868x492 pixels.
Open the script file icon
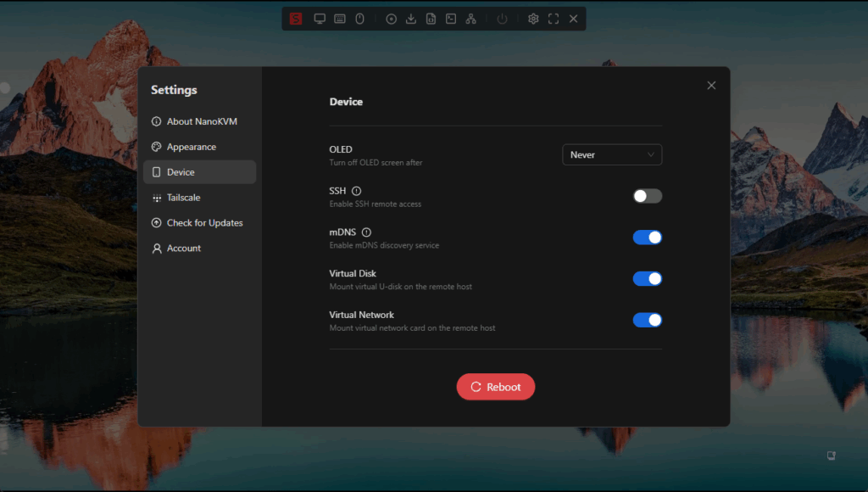pyautogui.click(x=431, y=19)
